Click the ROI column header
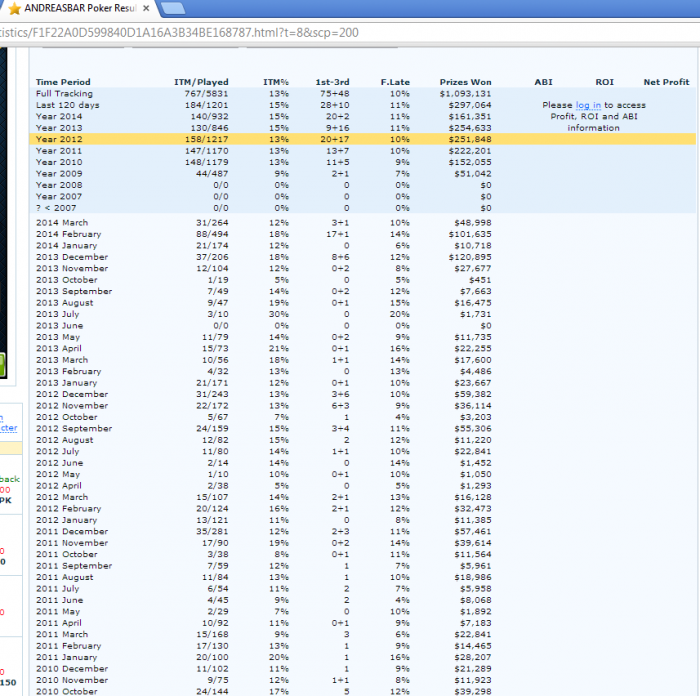 coord(604,82)
